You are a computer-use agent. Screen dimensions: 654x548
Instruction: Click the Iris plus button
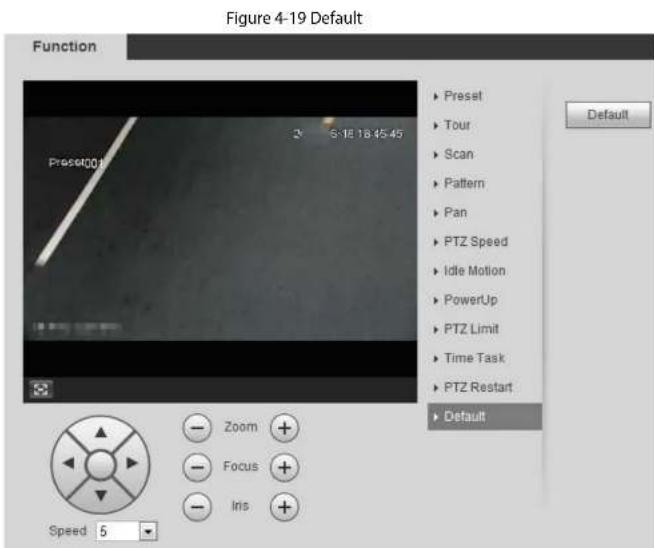click(x=284, y=507)
